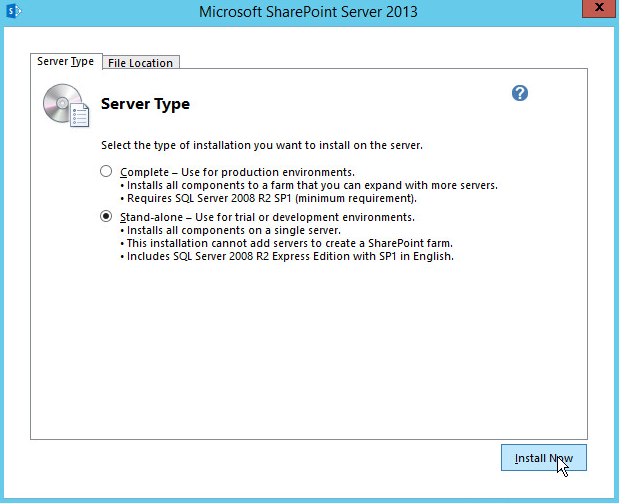Screen dimensions: 619x503
Task: Choose the Stand-alone installation radio button
Action: pos(106,216)
